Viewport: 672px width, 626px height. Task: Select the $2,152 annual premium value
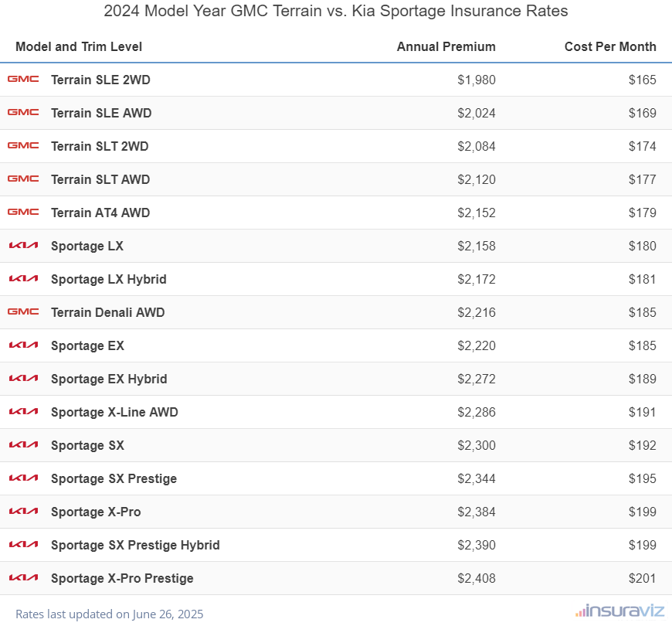477,213
